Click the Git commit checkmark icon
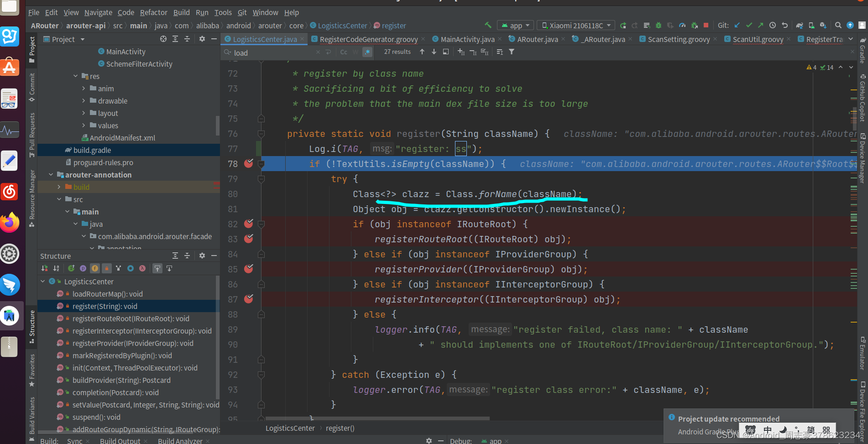The width and height of the screenshot is (868, 444). tap(749, 26)
